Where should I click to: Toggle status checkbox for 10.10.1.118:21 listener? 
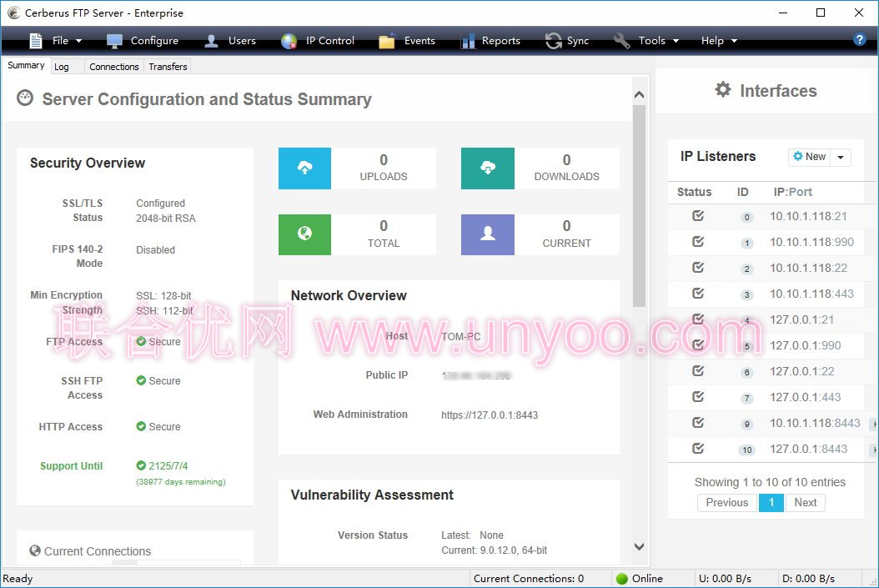698,216
